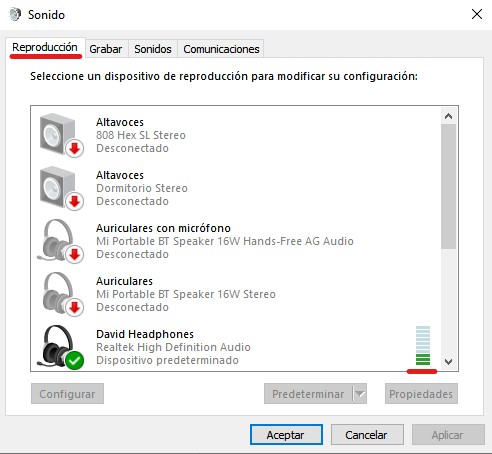This screenshot has height=454, width=492.
Task: Click the Sonido window title icon
Action: (x=15, y=15)
